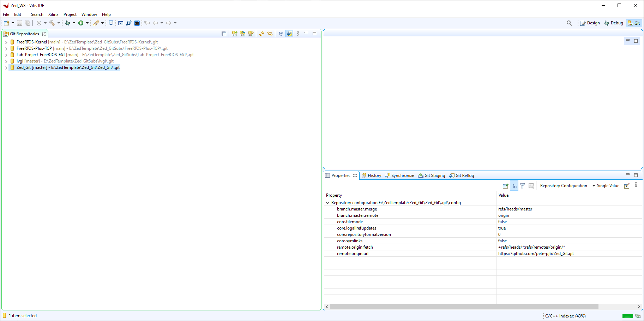Viewport: 644px width, 321px height.
Task: Toggle display latest branch commit
Action: point(289,34)
